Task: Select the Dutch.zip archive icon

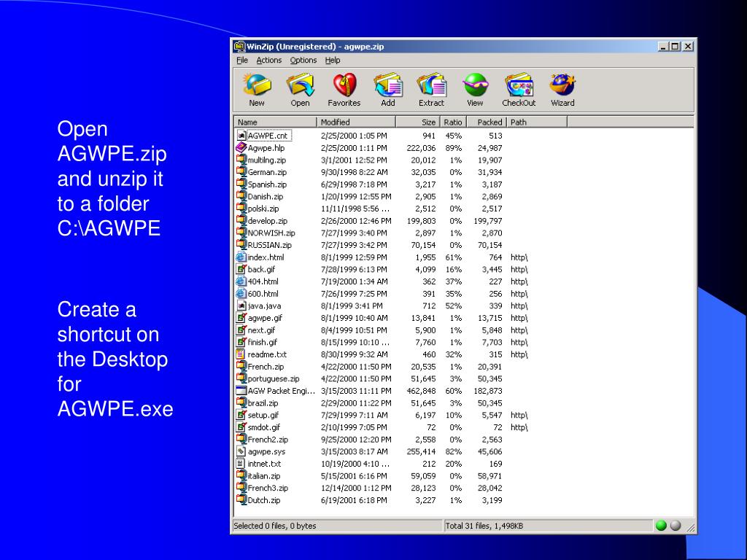Action: click(x=241, y=500)
